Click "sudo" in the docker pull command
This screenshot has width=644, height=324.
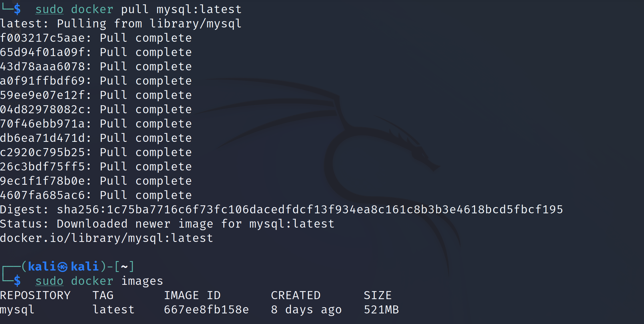49,9
